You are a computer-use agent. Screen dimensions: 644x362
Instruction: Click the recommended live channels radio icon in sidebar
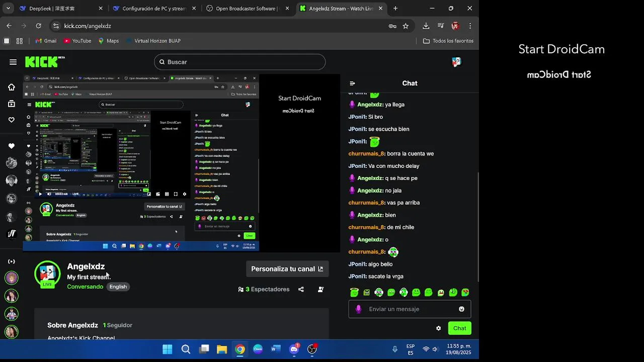click(12, 261)
